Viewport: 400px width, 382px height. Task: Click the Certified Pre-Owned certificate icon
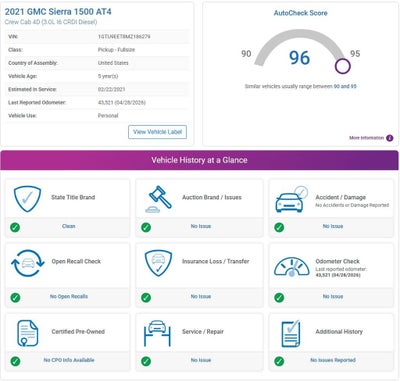(28, 333)
